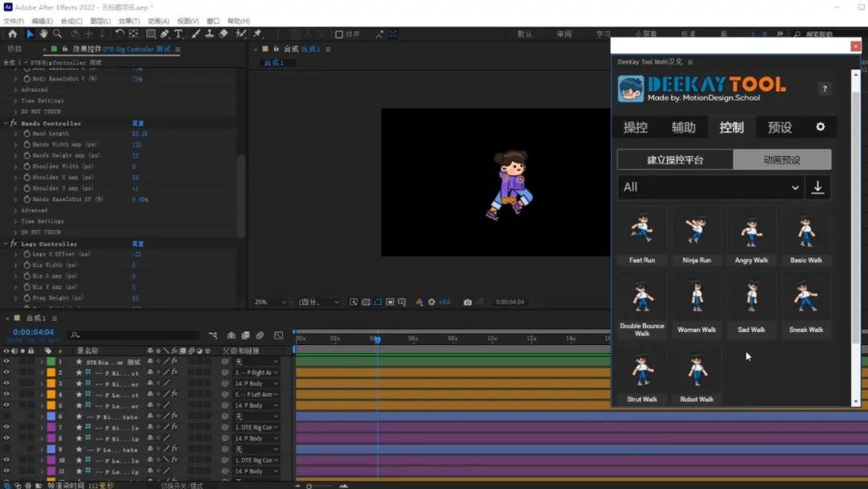Click the 切换开关/模式 toggle button

182,486
